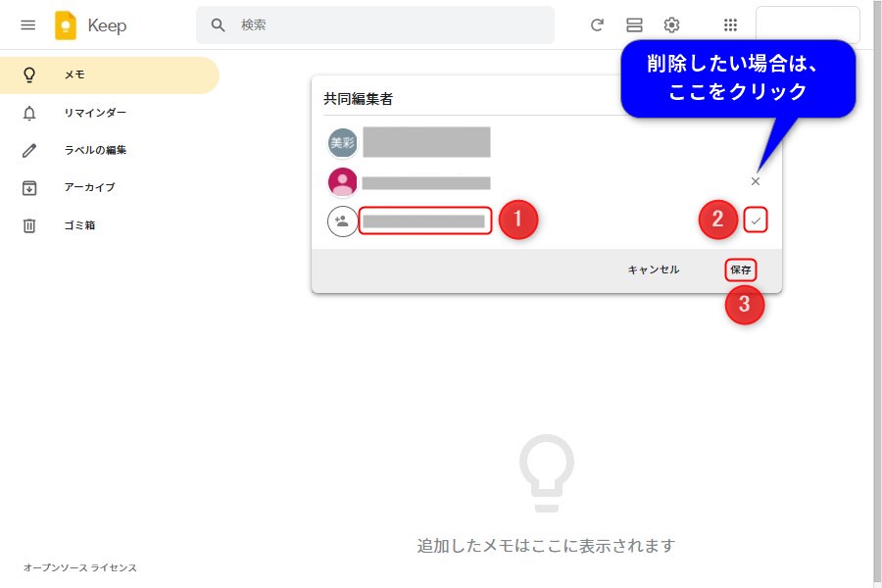
Task: Switch to list view layout
Action: pos(634,25)
